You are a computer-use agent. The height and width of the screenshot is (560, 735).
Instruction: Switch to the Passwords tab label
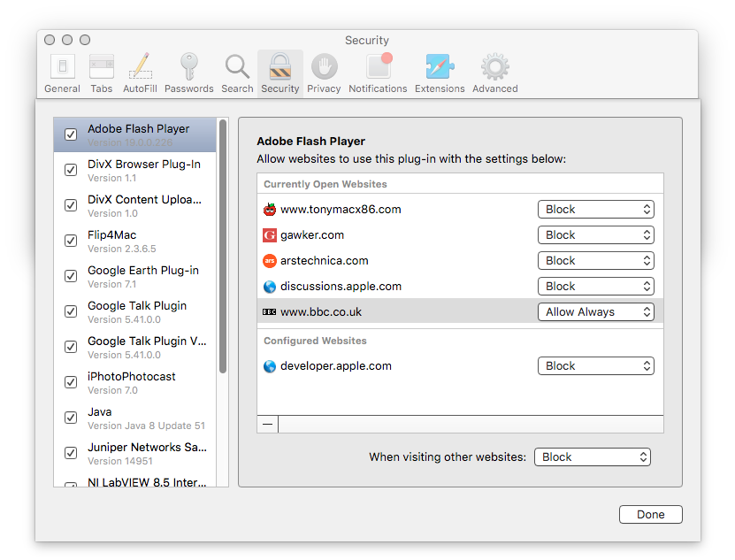[189, 88]
